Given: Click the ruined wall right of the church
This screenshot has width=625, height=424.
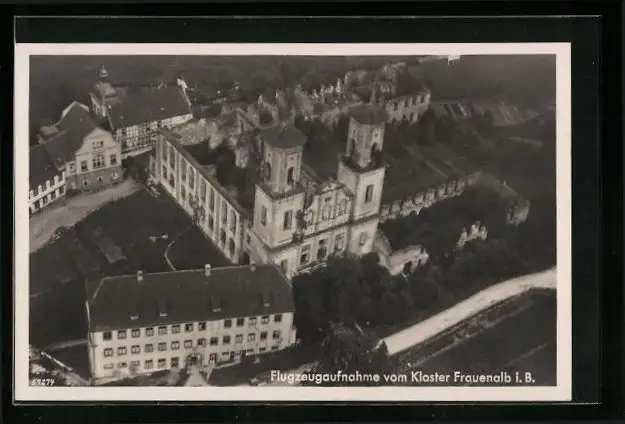Looking at the screenshot, I should pyautogui.click(x=430, y=195).
